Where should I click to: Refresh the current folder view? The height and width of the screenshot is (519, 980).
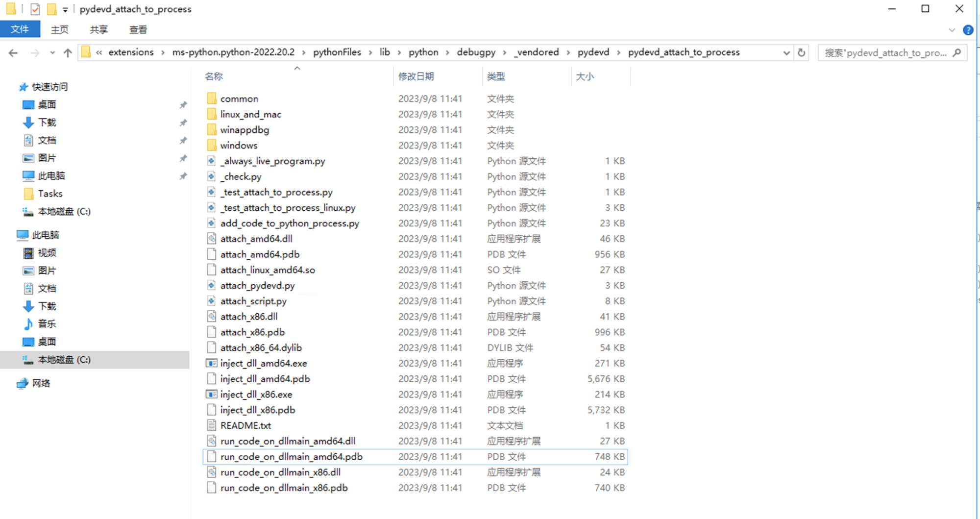coord(802,52)
